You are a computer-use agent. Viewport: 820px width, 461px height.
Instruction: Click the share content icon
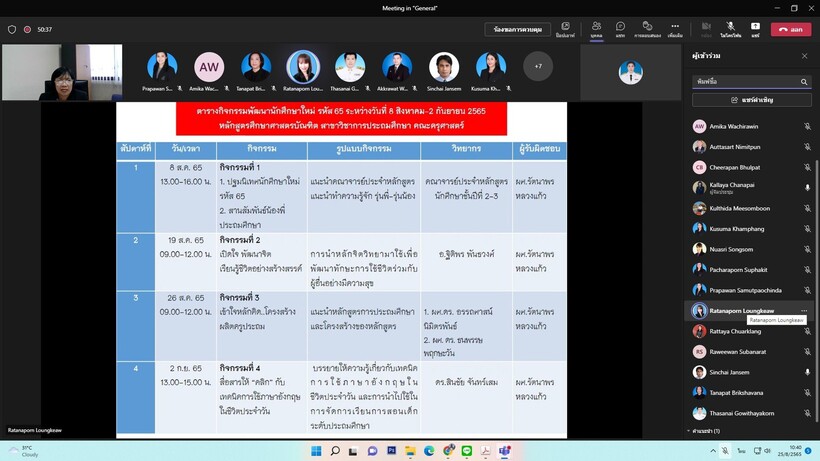click(x=755, y=28)
